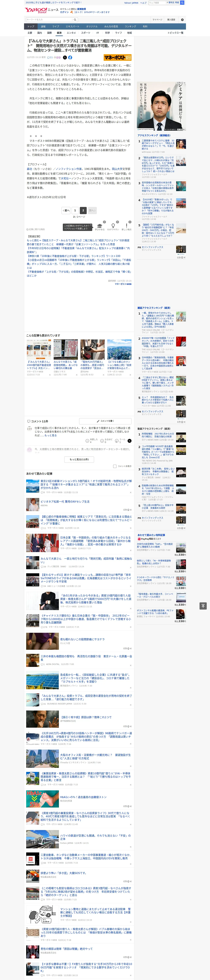Click the pencil コメントを書く button
210x980 pixels.
[105, 421]
